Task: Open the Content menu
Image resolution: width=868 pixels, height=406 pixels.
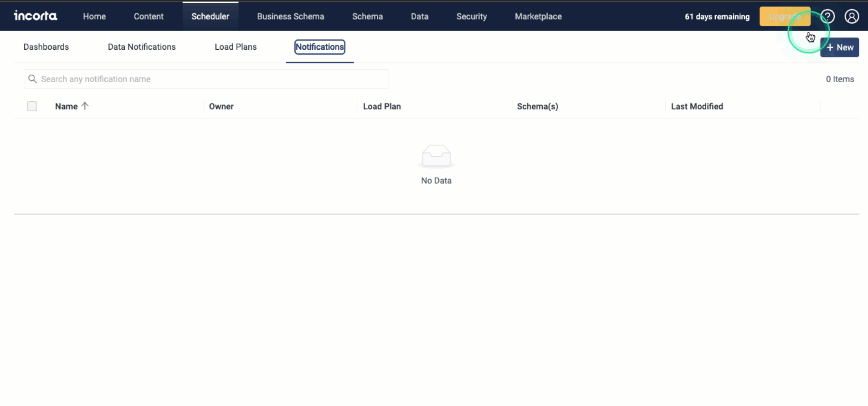Action: 149,16
